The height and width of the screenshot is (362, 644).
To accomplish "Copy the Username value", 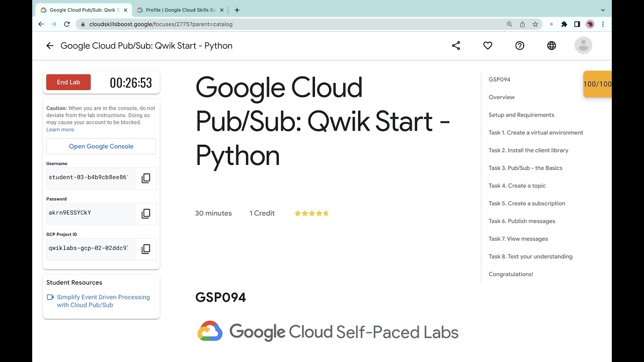I will (146, 178).
